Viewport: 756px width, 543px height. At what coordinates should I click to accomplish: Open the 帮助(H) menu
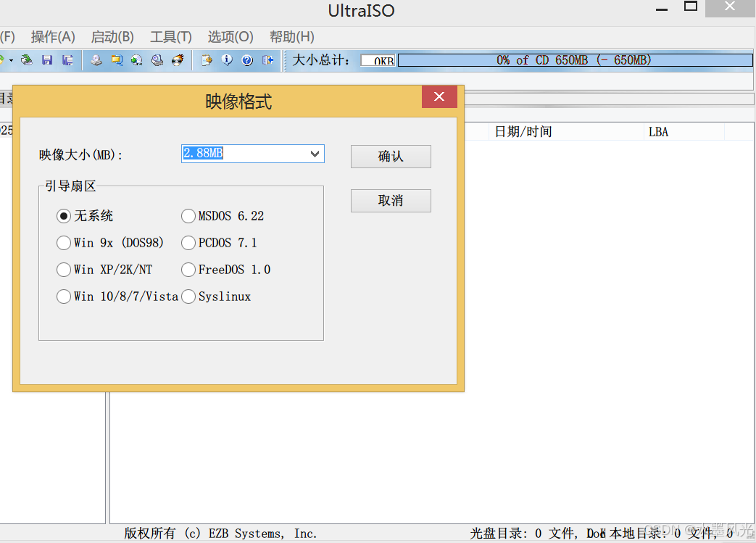point(291,37)
